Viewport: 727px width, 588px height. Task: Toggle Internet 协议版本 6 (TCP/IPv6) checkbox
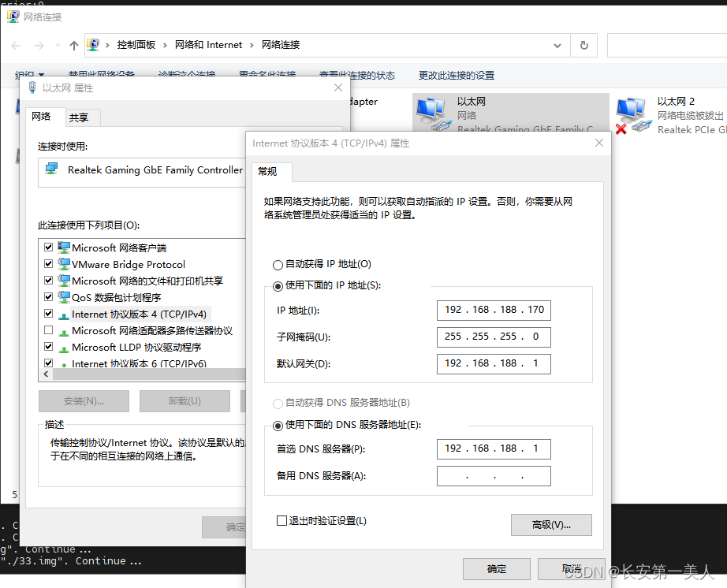(x=48, y=363)
